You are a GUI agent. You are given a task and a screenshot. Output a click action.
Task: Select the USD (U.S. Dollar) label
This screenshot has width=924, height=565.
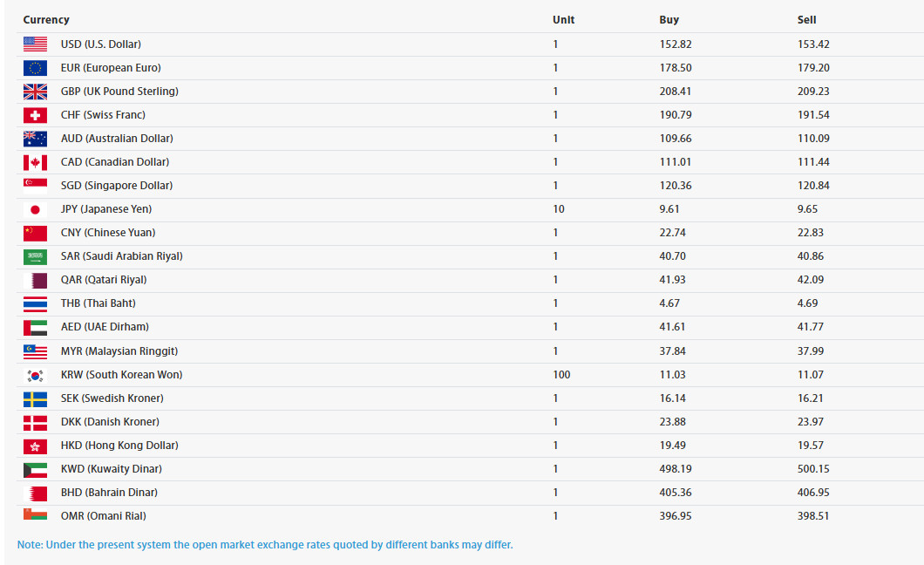coord(101,44)
